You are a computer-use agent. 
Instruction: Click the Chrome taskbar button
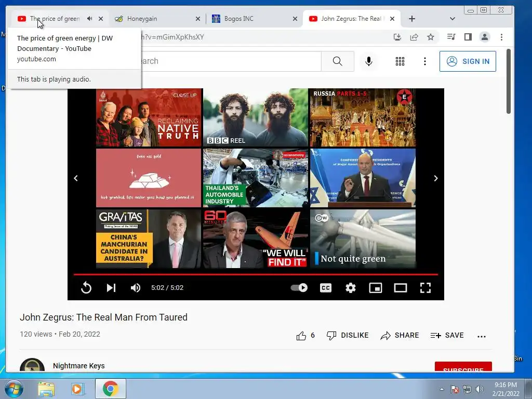click(110, 389)
